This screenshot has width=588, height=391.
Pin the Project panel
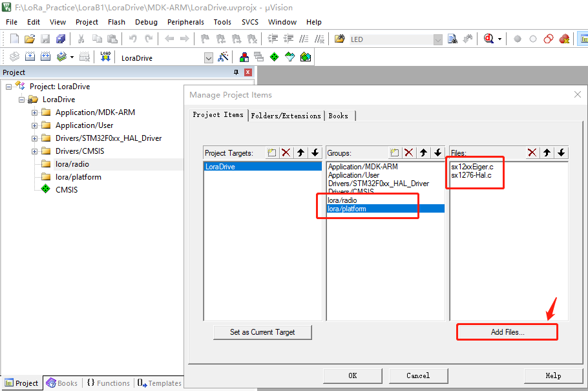[x=236, y=72]
